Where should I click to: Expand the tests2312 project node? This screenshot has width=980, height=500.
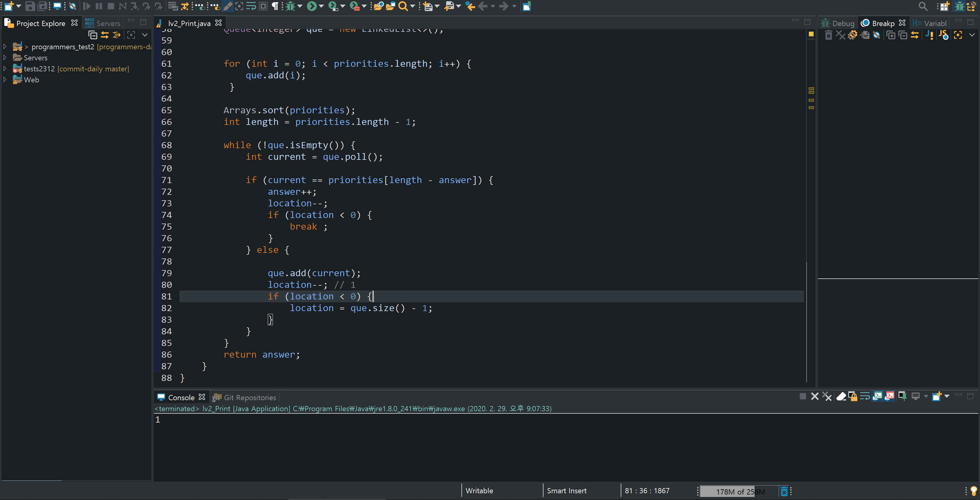[5, 69]
